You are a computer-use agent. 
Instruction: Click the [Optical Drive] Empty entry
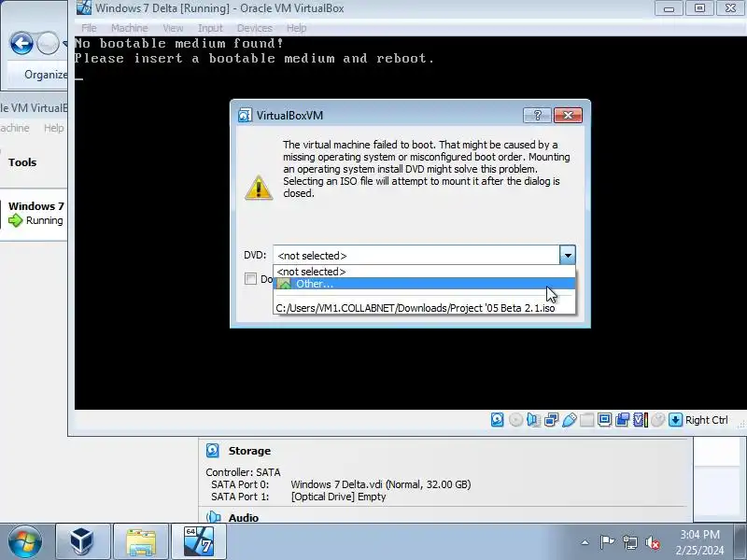pyautogui.click(x=338, y=497)
